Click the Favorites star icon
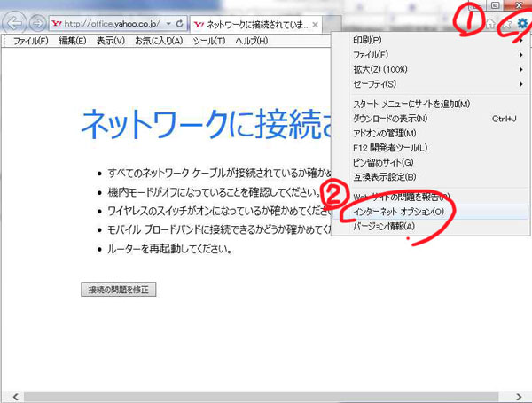The height and width of the screenshot is (403, 532). pyautogui.click(x=507, y=24)
